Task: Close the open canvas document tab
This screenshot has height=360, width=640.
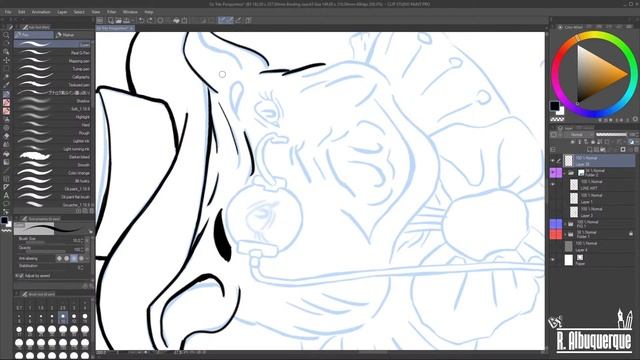Action: tap(131, 28)
